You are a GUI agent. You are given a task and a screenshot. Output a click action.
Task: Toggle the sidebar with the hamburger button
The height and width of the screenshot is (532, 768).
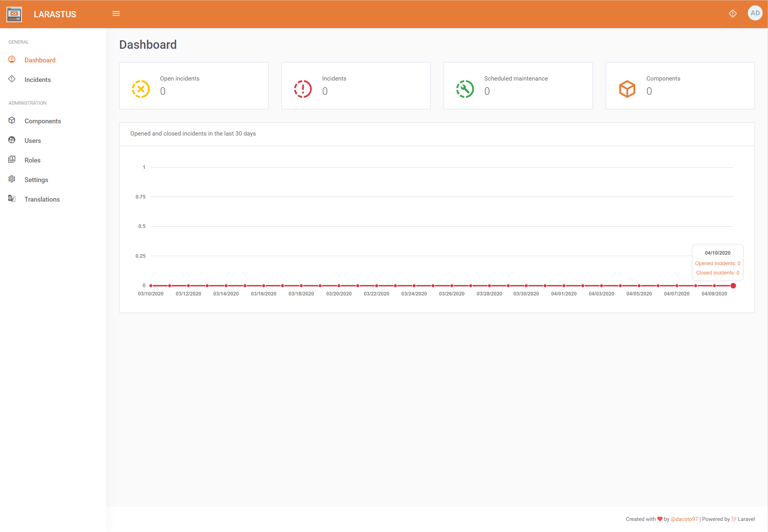click(116, 13)
